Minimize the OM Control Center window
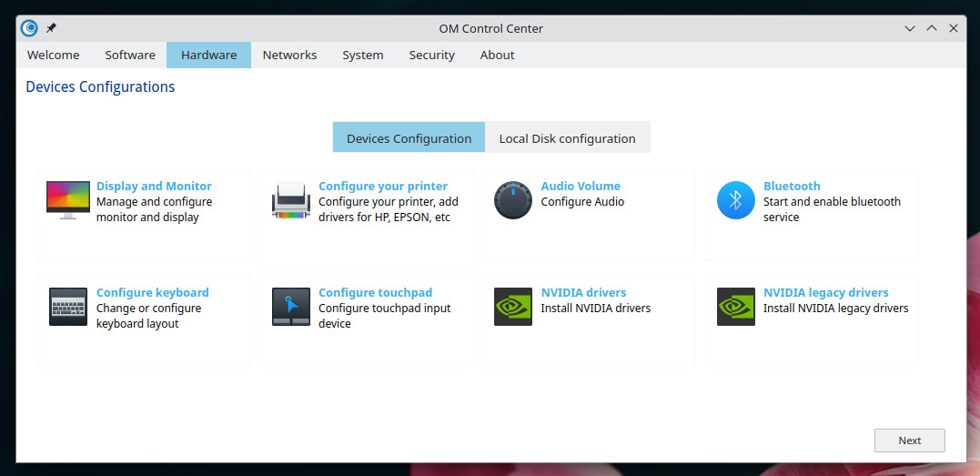 [910, 28]
